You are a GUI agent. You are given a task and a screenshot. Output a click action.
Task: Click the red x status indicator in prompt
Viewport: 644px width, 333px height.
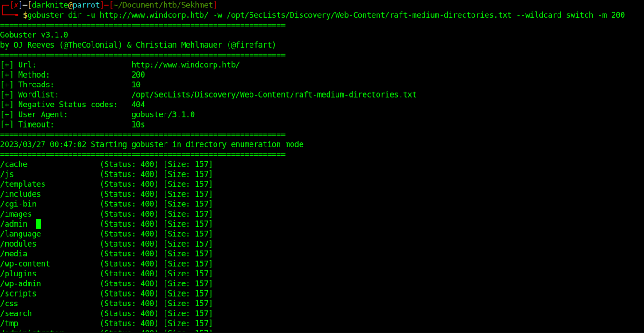(16, 5)
